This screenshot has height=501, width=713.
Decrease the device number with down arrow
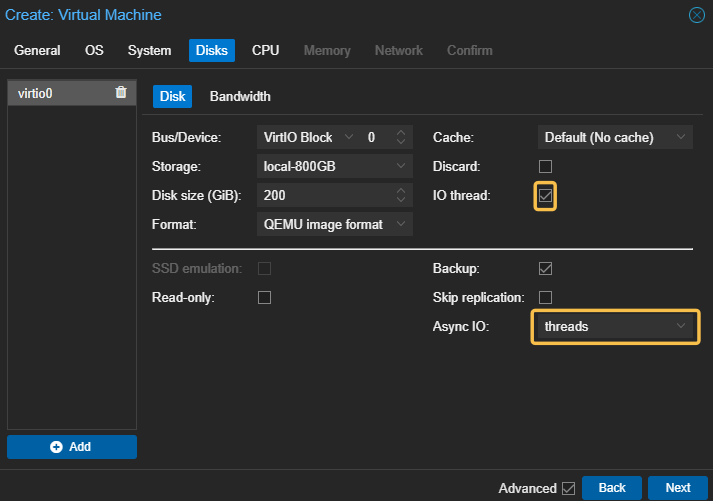(401, 141)
